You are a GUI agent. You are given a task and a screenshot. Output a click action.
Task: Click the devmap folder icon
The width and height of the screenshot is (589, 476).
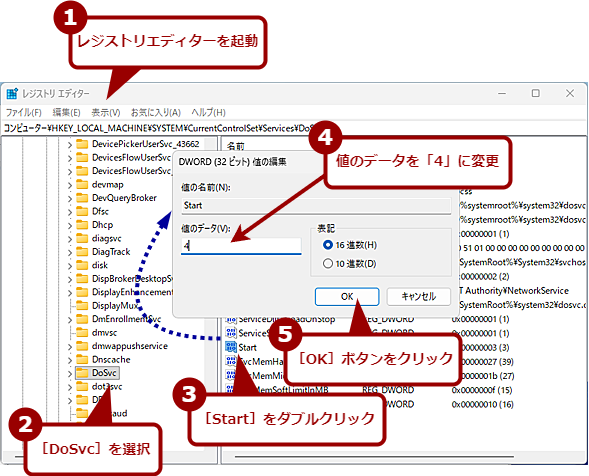coord(82,184)
